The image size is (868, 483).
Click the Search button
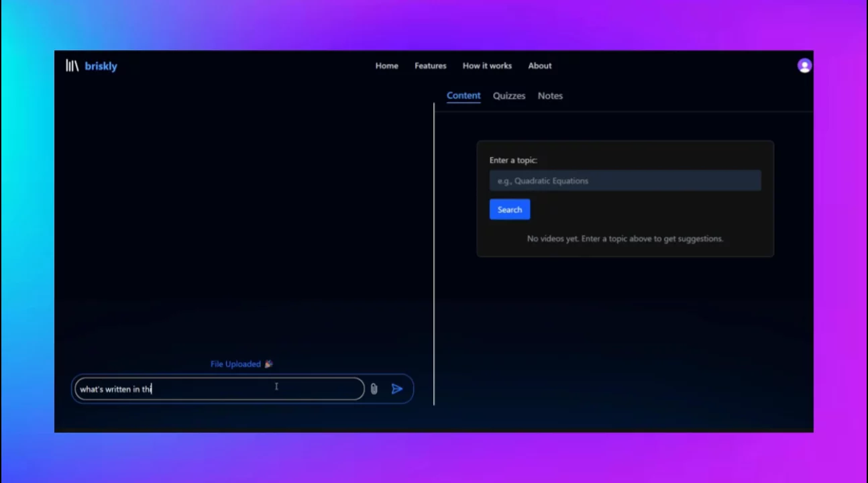tap(510, 210)
